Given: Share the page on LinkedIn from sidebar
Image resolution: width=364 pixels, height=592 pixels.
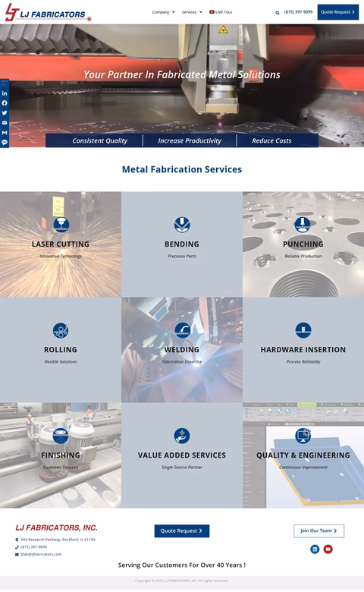Looking at the screenshot, I should pos(5,93).
